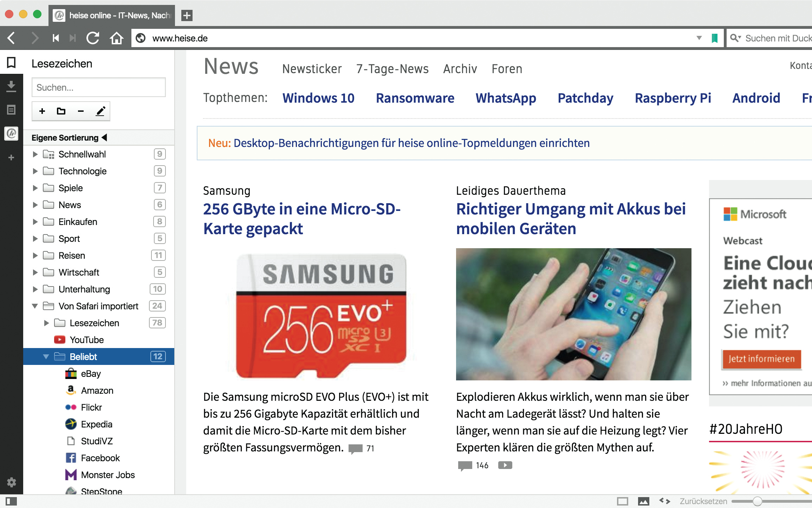Add a new bookmark folder

coord(61,111)
